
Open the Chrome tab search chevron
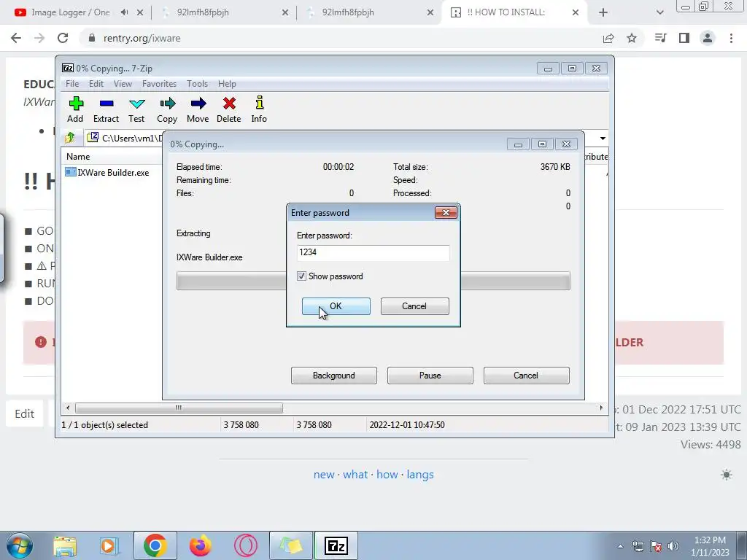point(659,12)
